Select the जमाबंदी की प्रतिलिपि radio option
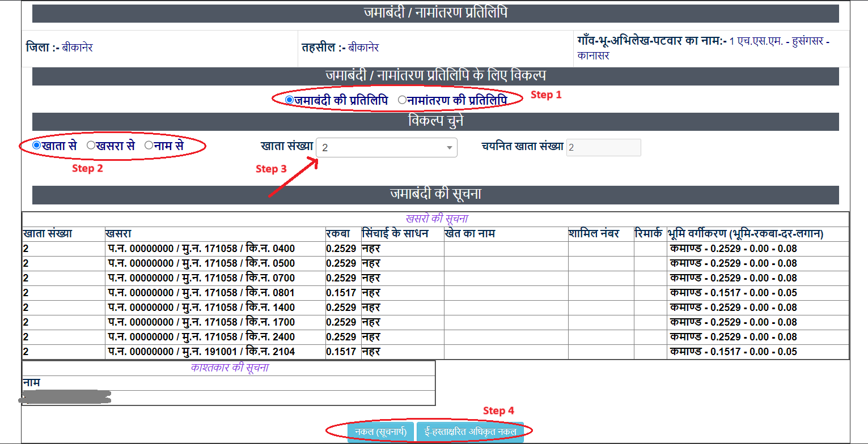 click(289, 100)
